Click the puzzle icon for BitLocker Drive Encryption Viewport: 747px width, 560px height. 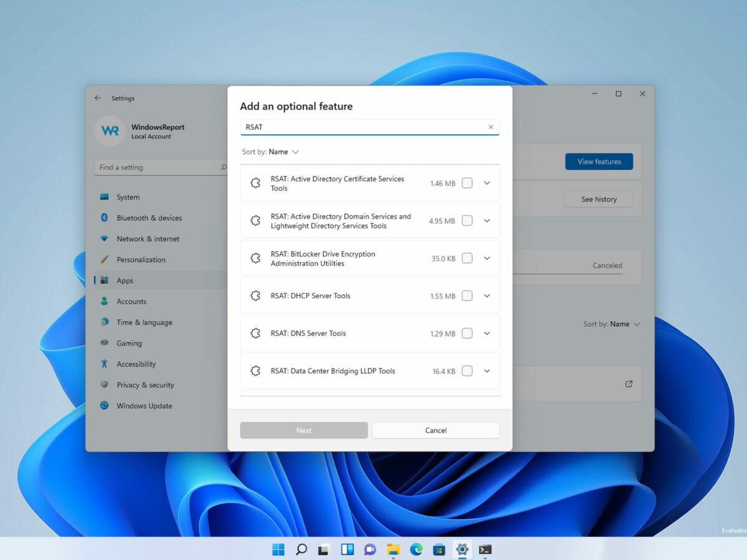coord(255,258)
